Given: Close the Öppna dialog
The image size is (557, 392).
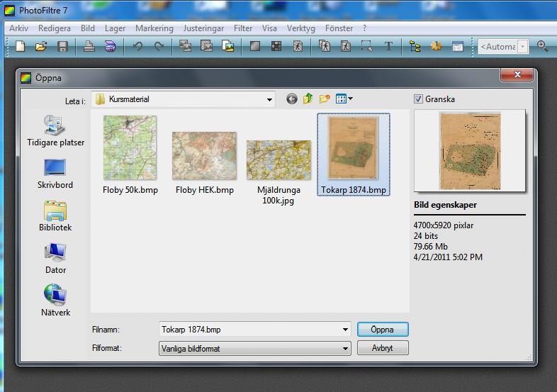Looking at the screenshot, I should pos(517,74).
